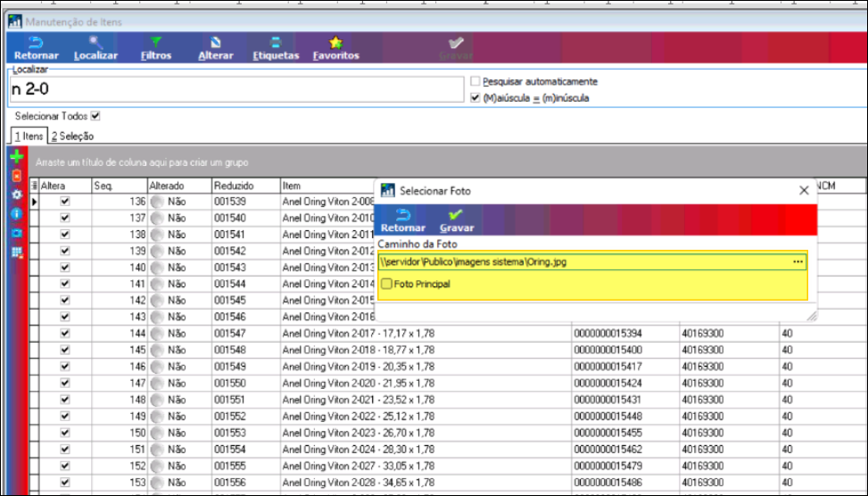Click the blue info icon in sidebar

[15, 213]
